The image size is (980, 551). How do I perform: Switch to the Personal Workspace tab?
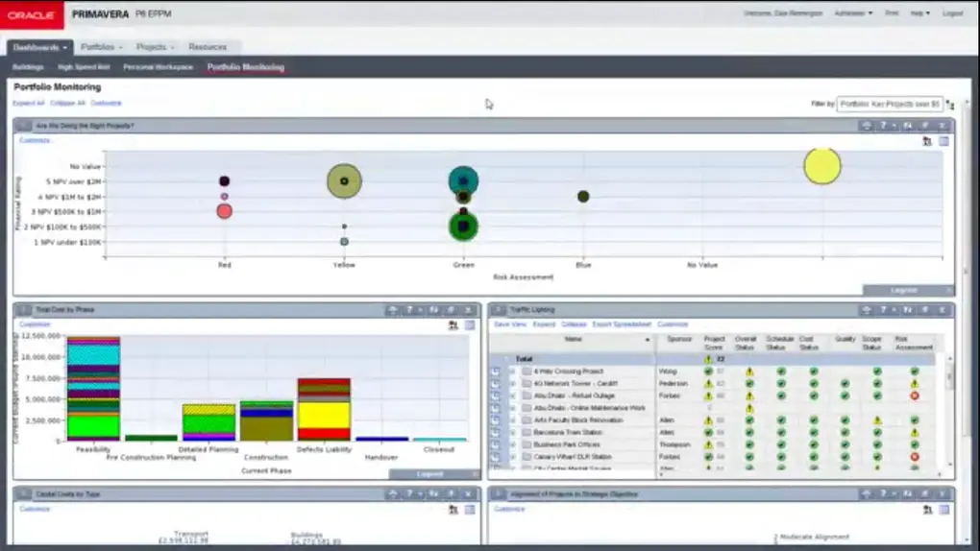click(159, 67)
